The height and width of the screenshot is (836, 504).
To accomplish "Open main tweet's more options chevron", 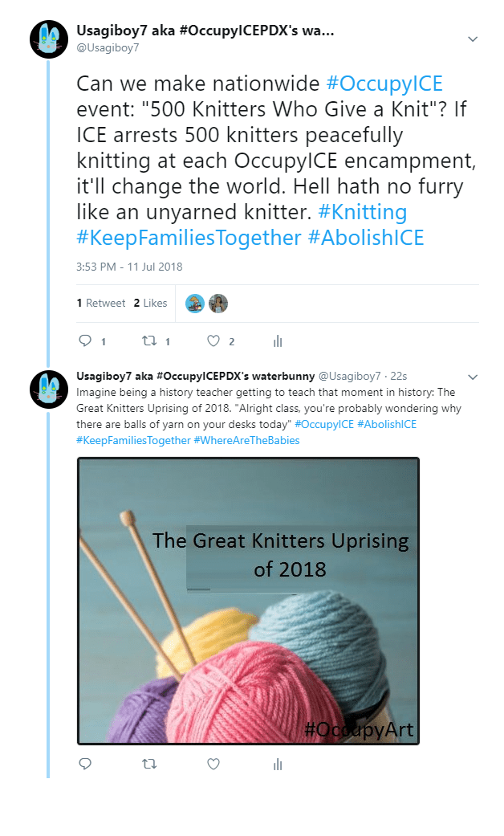I will point(473,39).
